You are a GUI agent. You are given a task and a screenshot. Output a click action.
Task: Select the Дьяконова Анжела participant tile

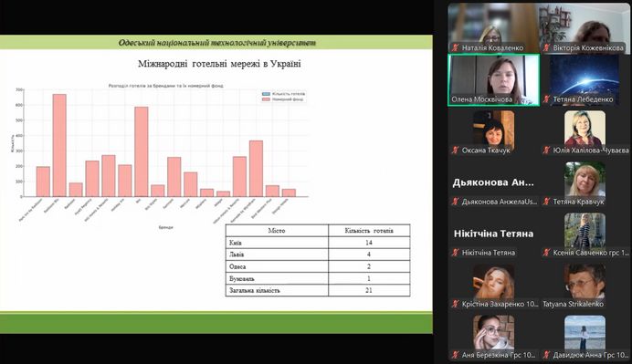coord(494,183)
